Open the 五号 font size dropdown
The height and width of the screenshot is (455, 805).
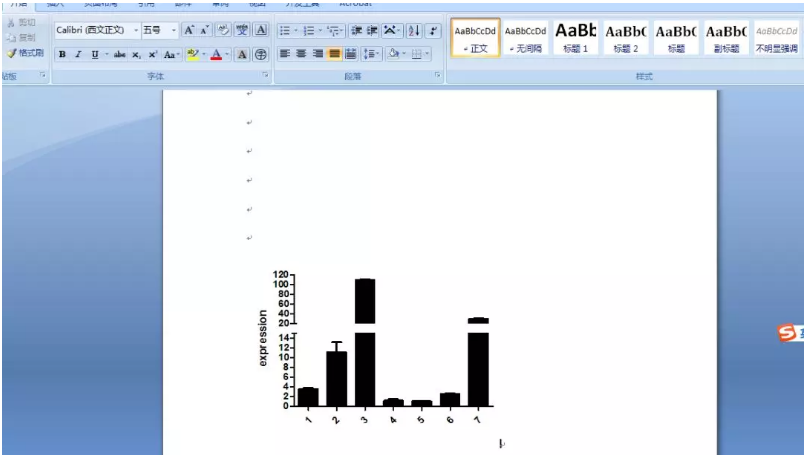174,31
